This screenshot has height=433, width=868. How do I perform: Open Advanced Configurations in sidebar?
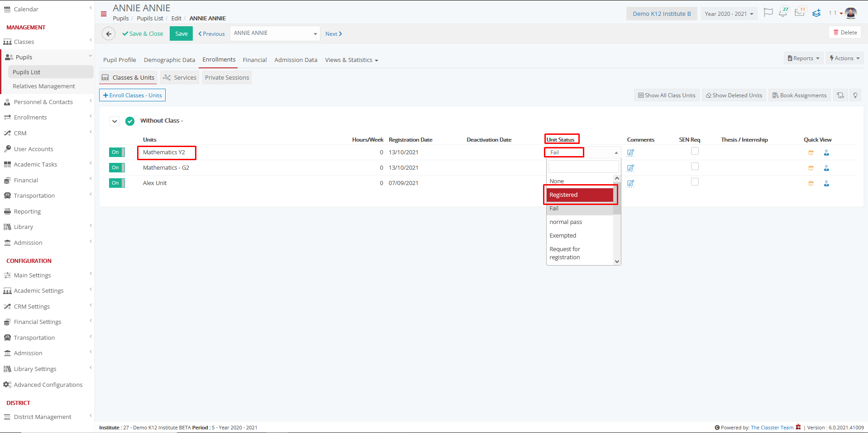coord(48,385)
